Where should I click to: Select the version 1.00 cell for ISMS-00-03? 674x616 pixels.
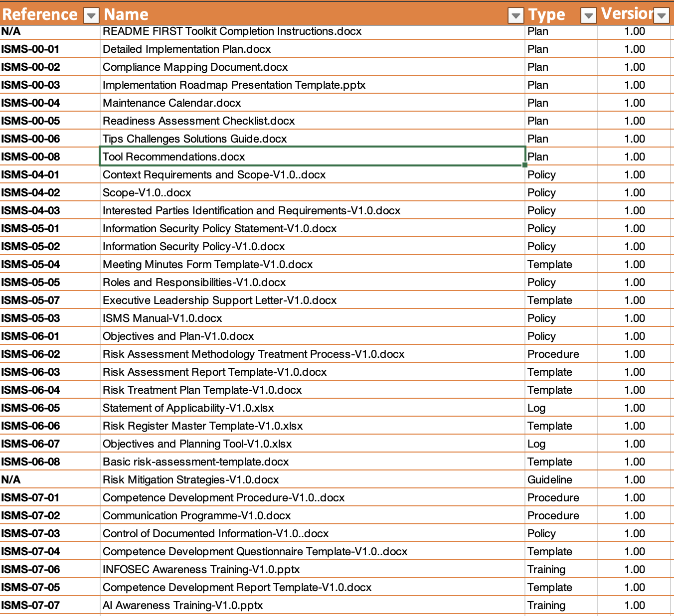[x=634, y=85]
